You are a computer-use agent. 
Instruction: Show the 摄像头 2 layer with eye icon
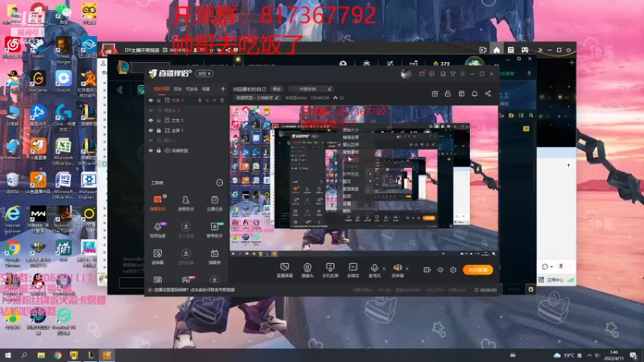(x=151, y=110)
